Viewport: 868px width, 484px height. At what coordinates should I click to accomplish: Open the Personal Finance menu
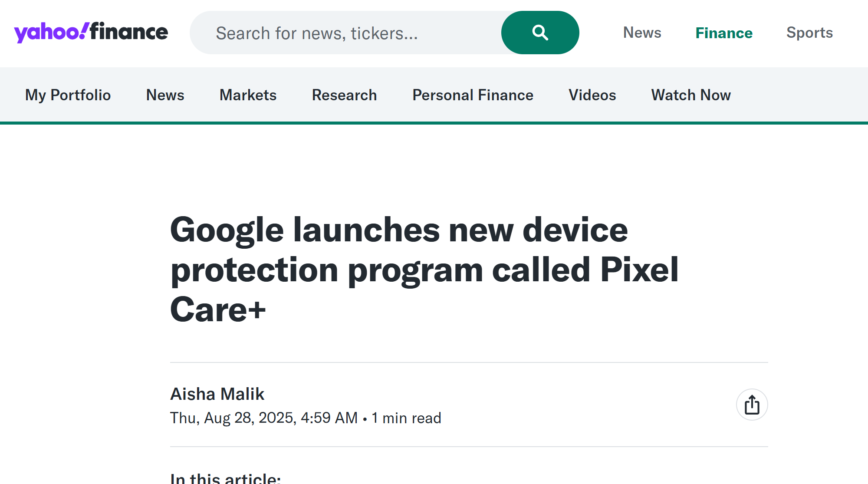(x=473, y=95)
